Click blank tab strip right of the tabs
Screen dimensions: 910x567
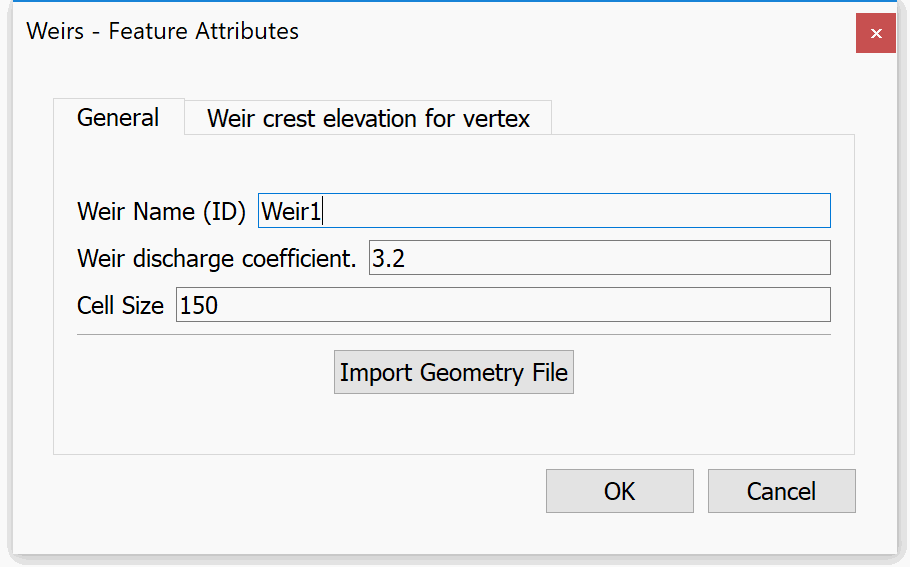[700, 117]
